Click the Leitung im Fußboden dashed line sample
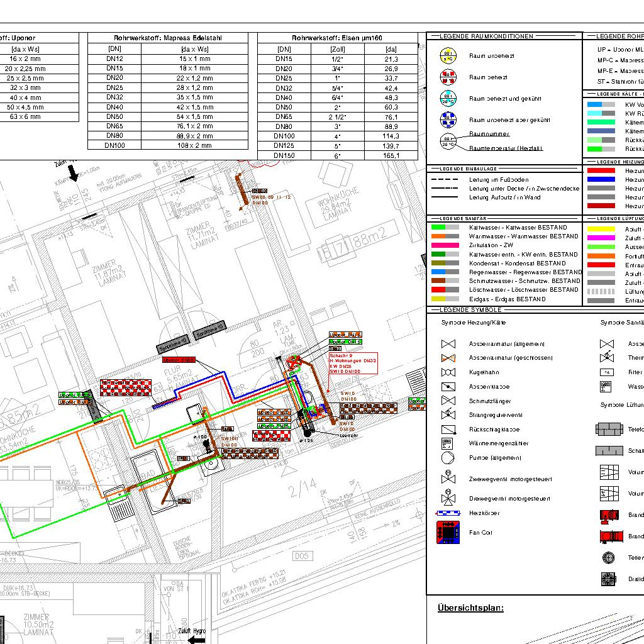The height and width of the screenshot is (644, 644). [445, 180]
